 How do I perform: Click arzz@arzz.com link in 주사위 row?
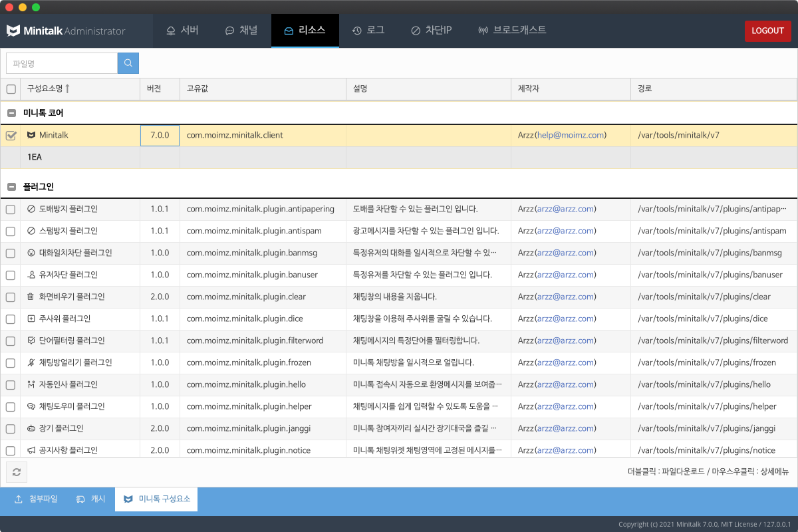565,319
